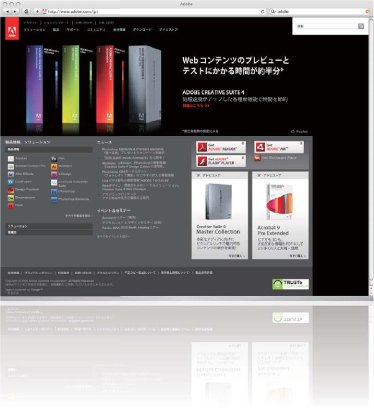Click the Get Adobe AIR button
Viewport: 374px width, 409px height.
pos(279,147)
